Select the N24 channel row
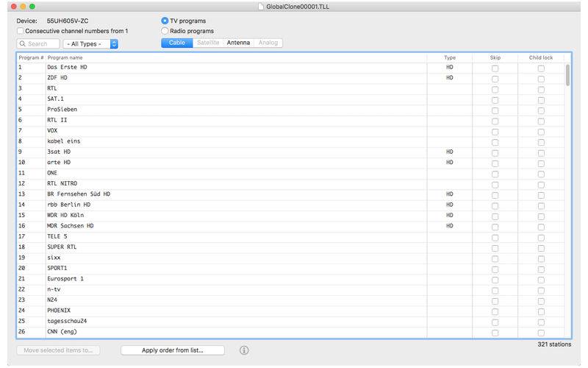Image resolution: width=588 pixels, height=368 pixels. tap(290, 300)
